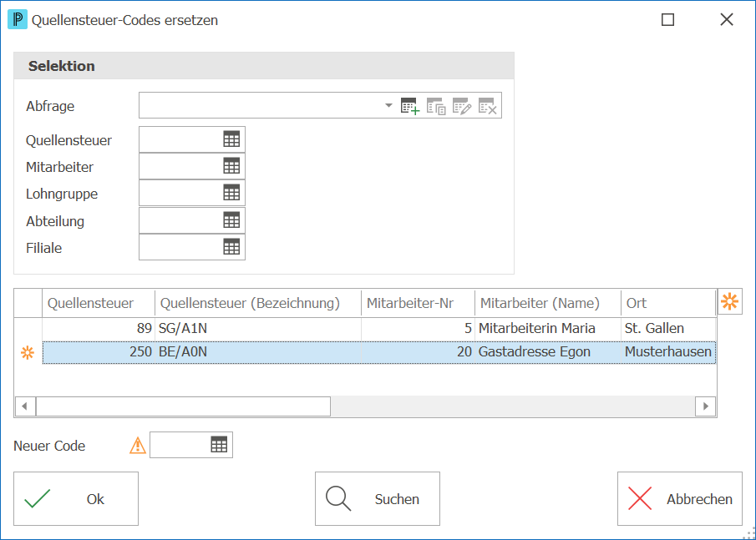
Task: Select the BE/A0N table cell
Action: click(x=258, y=352)
